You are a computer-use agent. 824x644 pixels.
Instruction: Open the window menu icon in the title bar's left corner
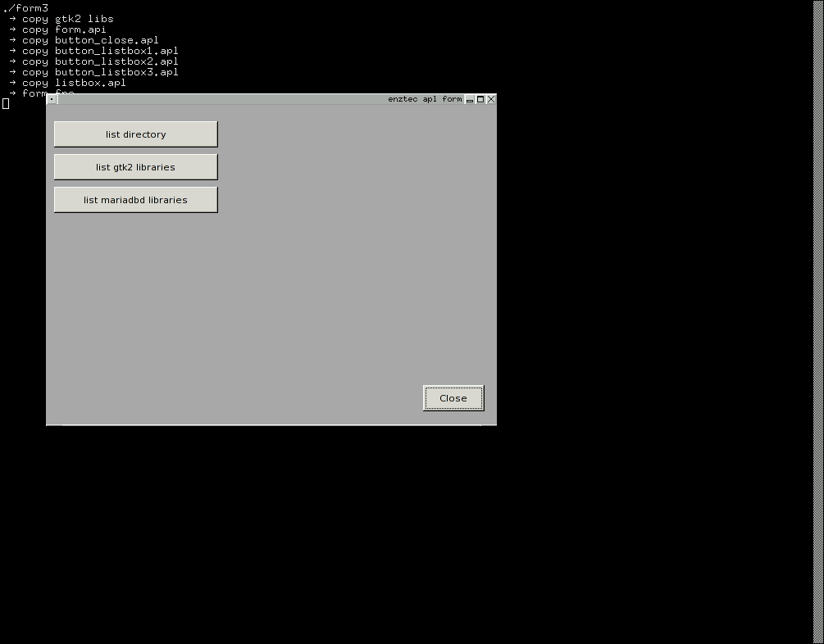(51, 99)
